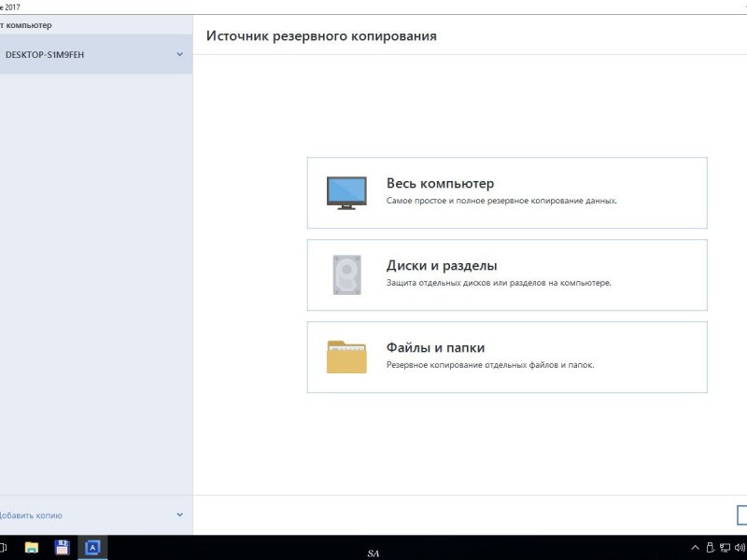Image resolution: width=747 pixels, height=560 pixels.
Task: Click the blue monitor icon
Action: (x=346, y=193)
